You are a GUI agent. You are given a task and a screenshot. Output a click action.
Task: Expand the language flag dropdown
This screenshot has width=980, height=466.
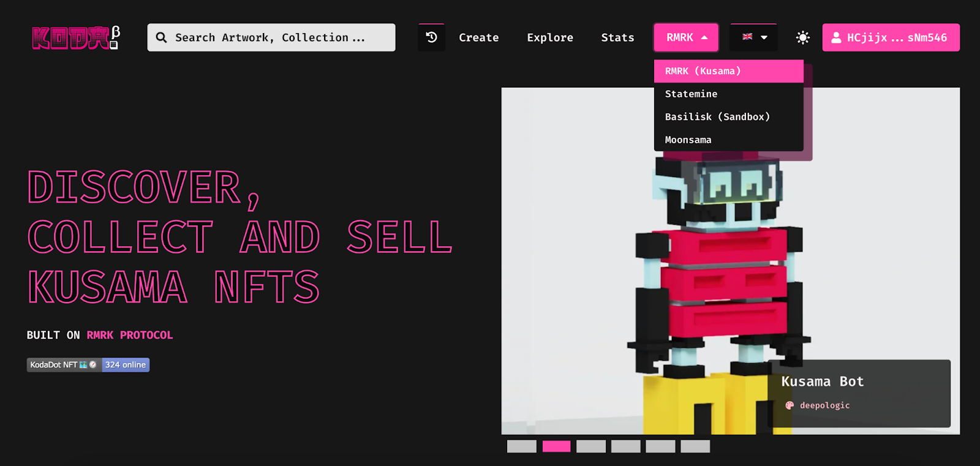click(754, 37)
